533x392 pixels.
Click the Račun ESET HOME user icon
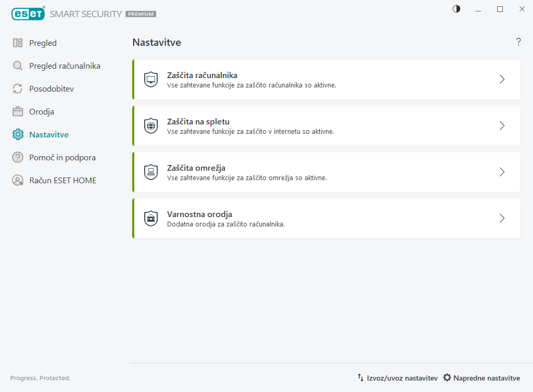coord(18,181)
